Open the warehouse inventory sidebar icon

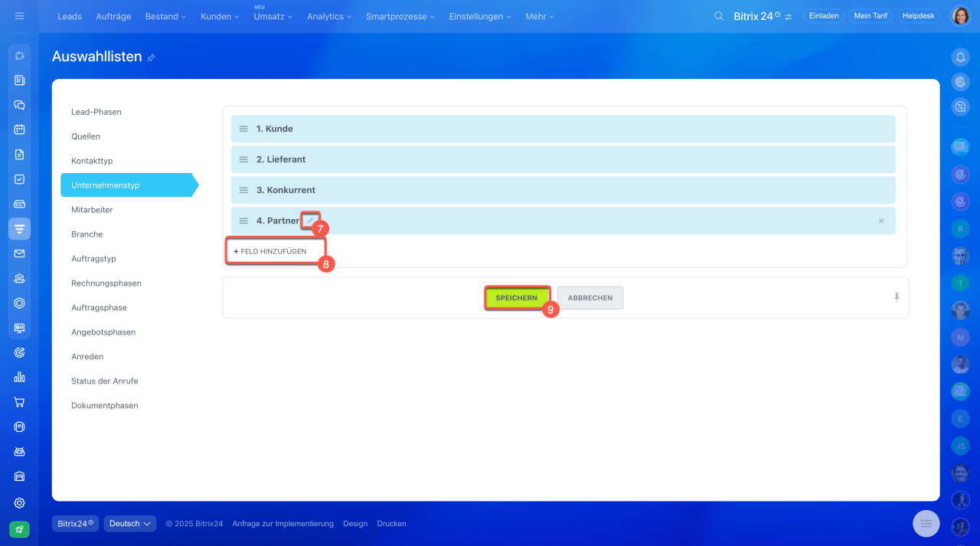(x=19, y=476)
